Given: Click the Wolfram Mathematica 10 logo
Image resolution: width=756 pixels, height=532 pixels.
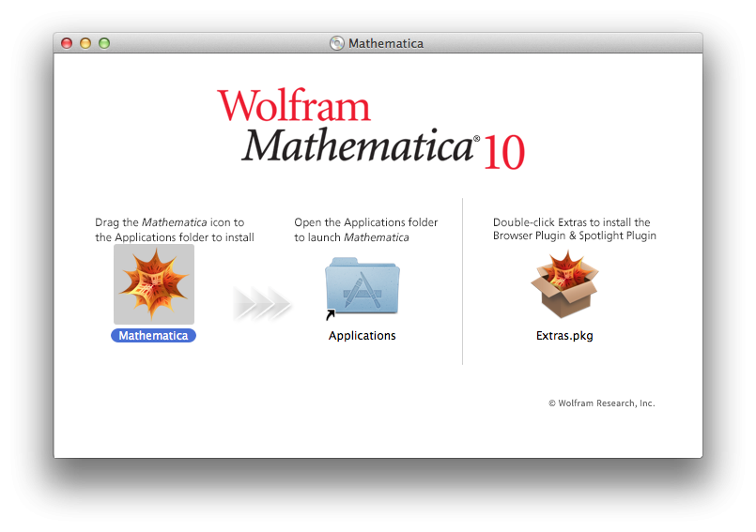Looking at the screenshot, I should pos(371,129).
